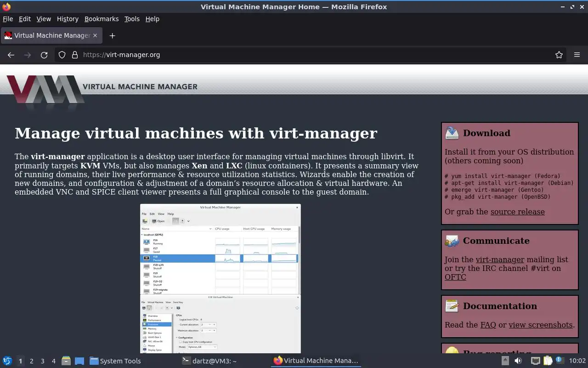
Task: Open a new tab with the plus button
Action: (x=112, y=35)
